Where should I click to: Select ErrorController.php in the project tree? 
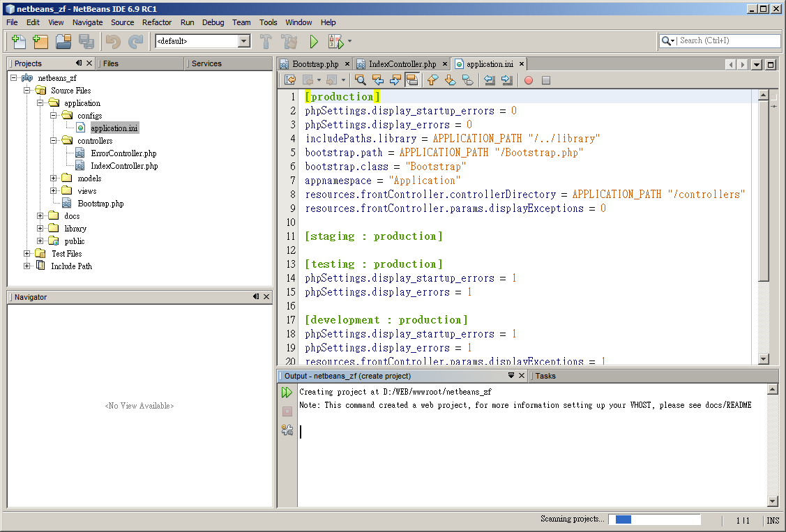[123, 153]
